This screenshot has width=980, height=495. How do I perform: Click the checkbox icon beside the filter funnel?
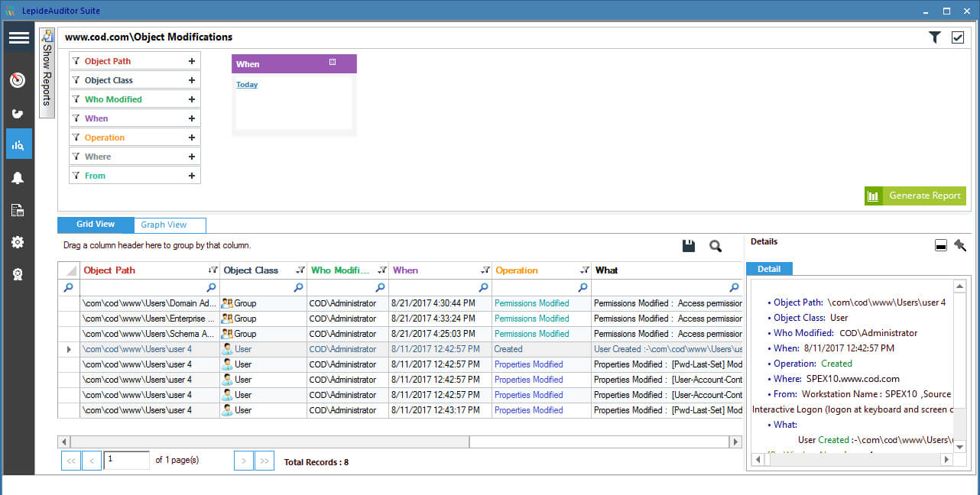click(958, 36)
